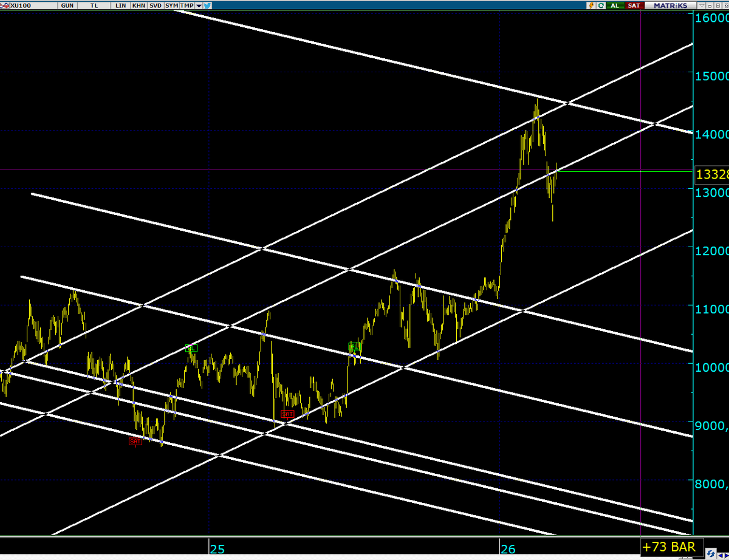Click the red SAT signal marker near the chart low
This screenshot has height=560, width=729.
[135, 442]
